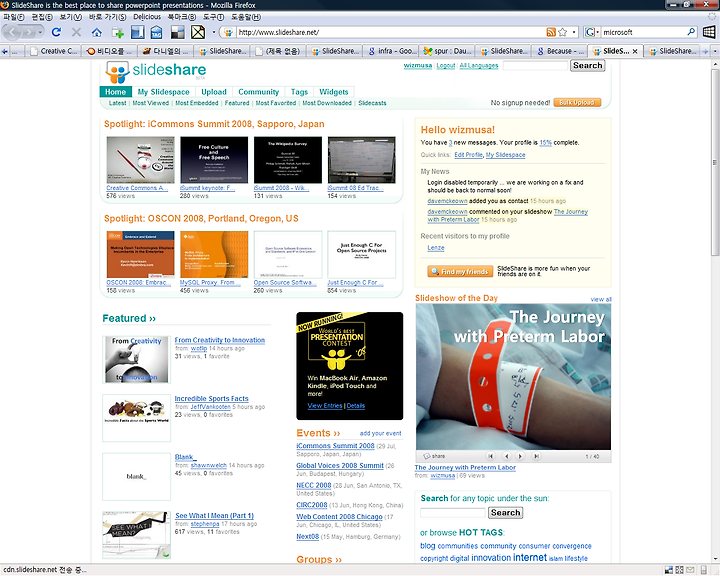Open the iCommons Summit 2008 event link
Image resolution: width=720 pixels, height=576 pixels.
pyautogui.click(x=335, y=446)
